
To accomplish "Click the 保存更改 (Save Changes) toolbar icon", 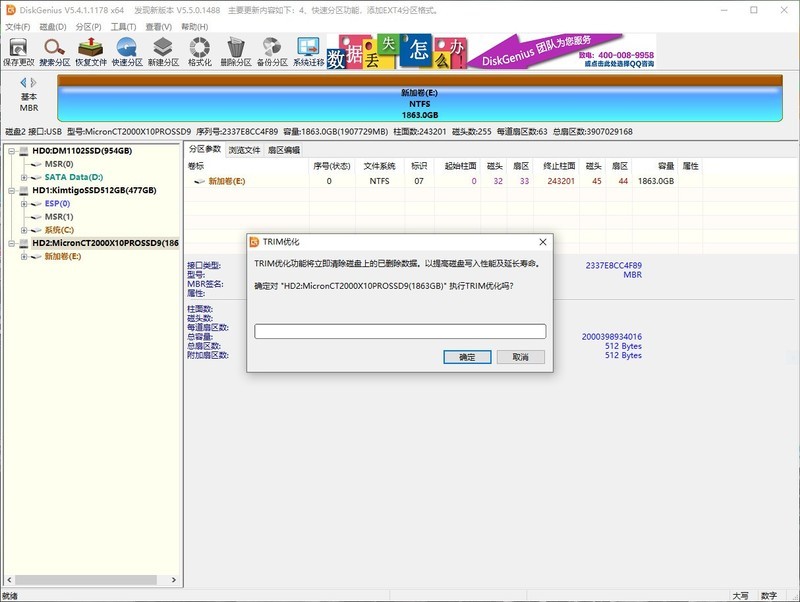I will pos(20,51).
